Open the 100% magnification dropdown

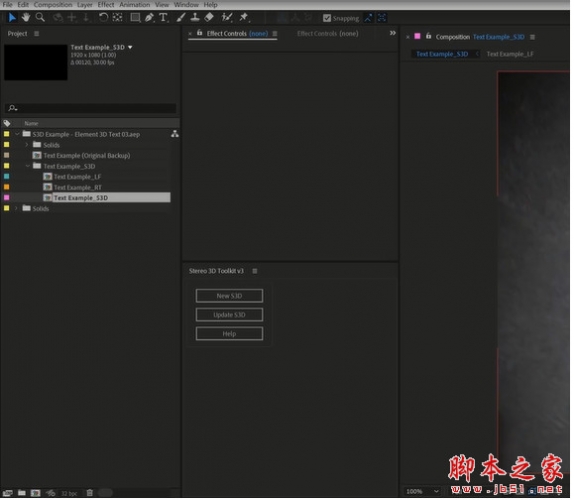click(422, 491)
